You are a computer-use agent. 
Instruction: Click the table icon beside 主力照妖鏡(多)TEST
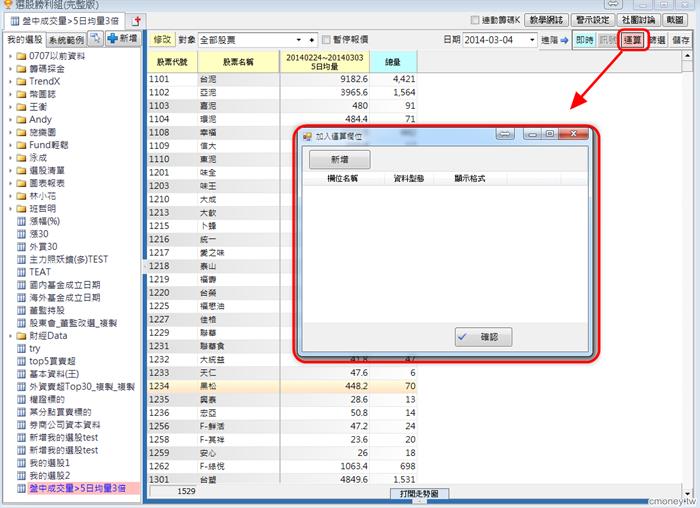21,259
